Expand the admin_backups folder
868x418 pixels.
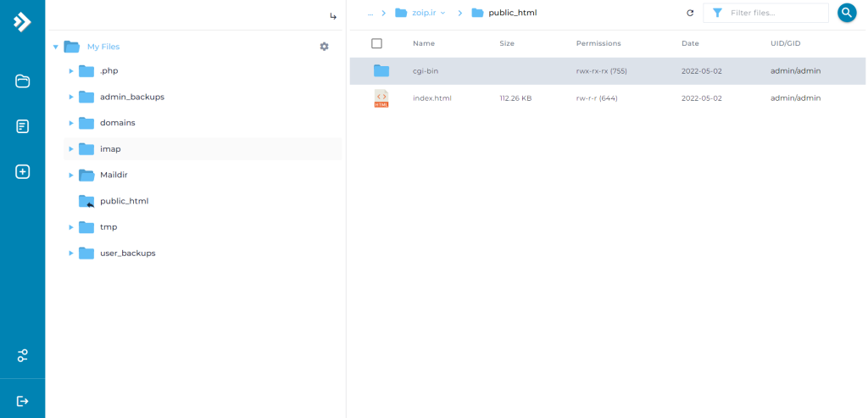[71, 97]
